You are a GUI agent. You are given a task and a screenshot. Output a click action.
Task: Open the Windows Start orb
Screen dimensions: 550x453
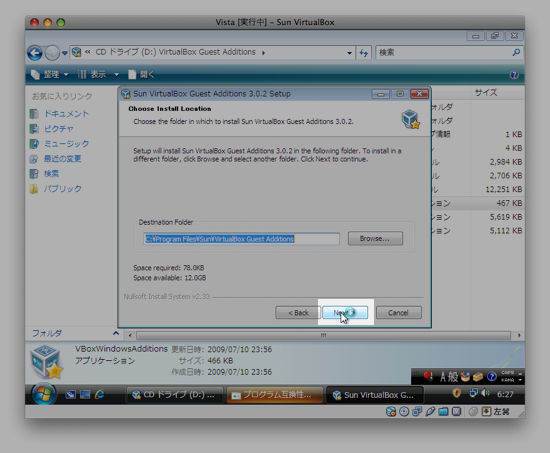[43, 394]
